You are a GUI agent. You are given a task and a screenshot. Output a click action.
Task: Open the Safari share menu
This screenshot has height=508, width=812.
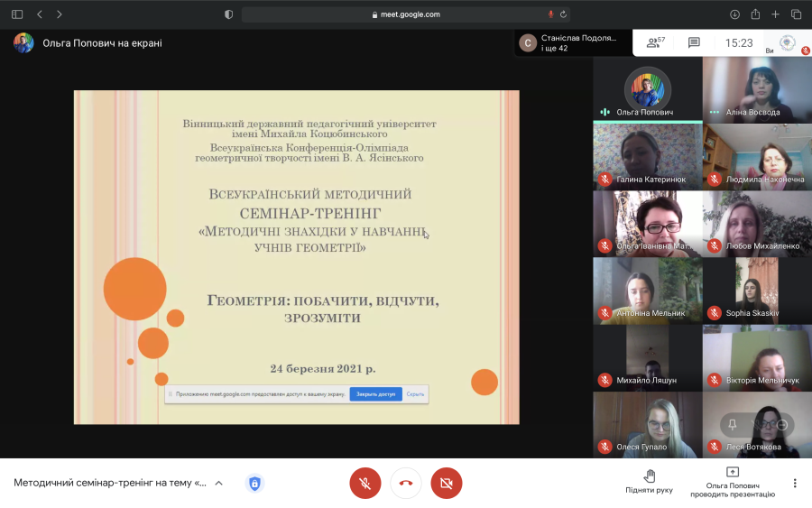(x=755, y=14)
